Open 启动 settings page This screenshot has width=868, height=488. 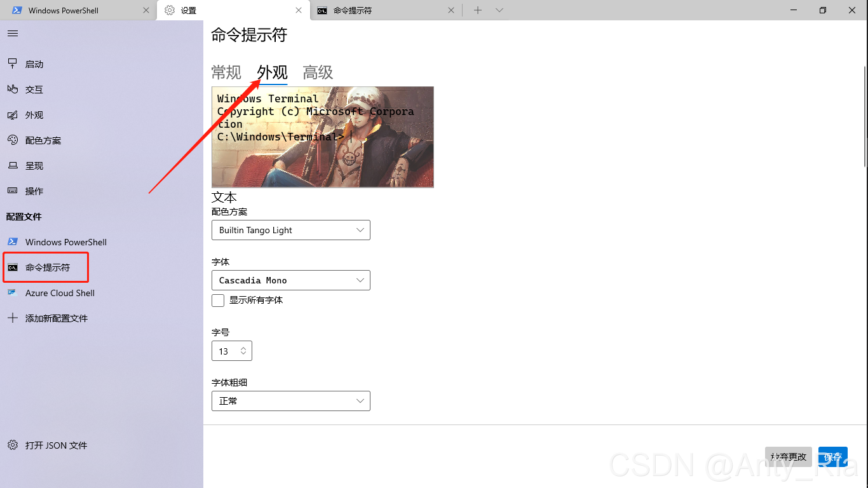click(102, 64)
